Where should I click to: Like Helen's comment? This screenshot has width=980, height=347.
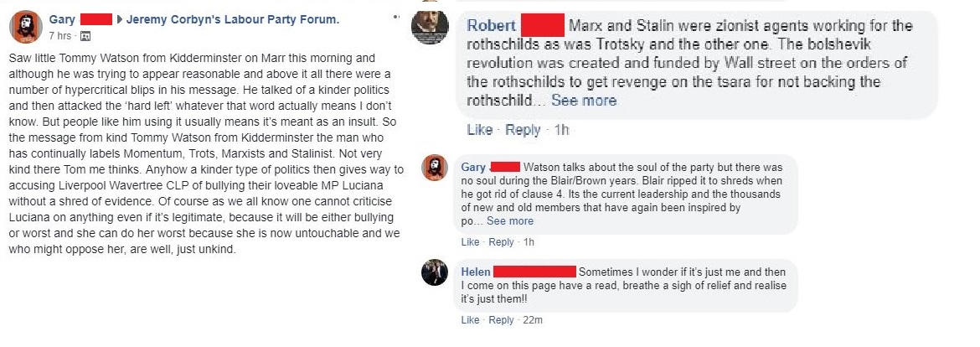point(470,320)
